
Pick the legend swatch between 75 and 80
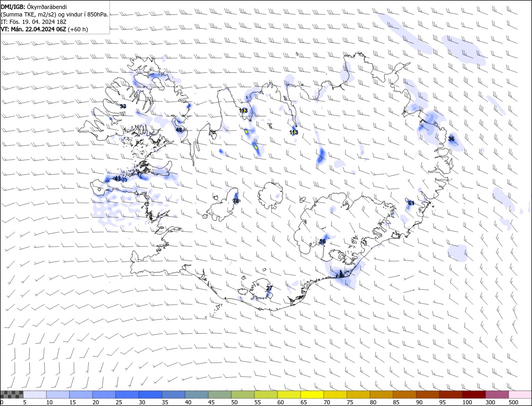tap(358, 394)
